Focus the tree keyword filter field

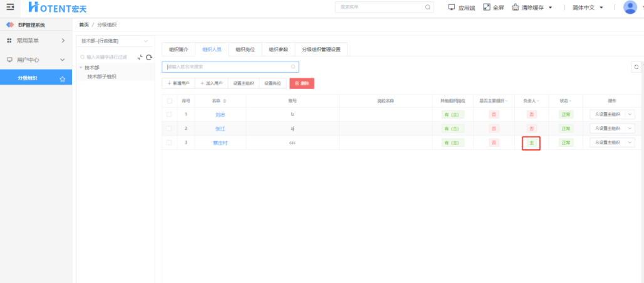(106, 58)
